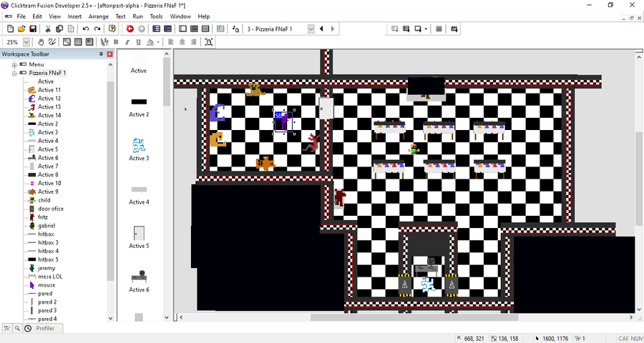Image resolution: width=644 pixels, height=343 pixels.
Task: Click the red Back arrow icon
Action: [x=130, y=29]
